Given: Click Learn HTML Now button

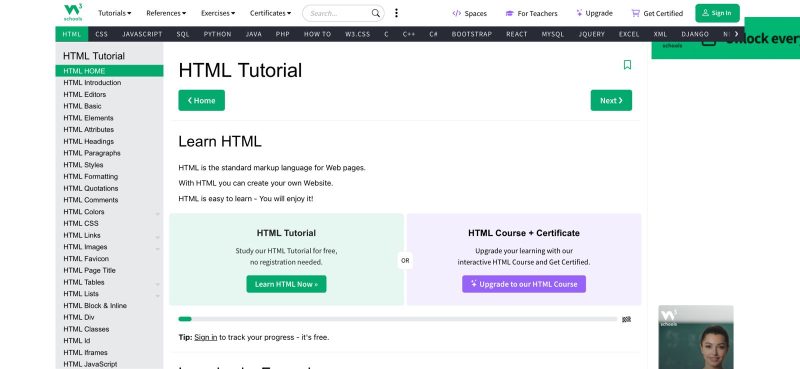Looking at the screenshot, I should pyautogui.click(x=286, y=284).
